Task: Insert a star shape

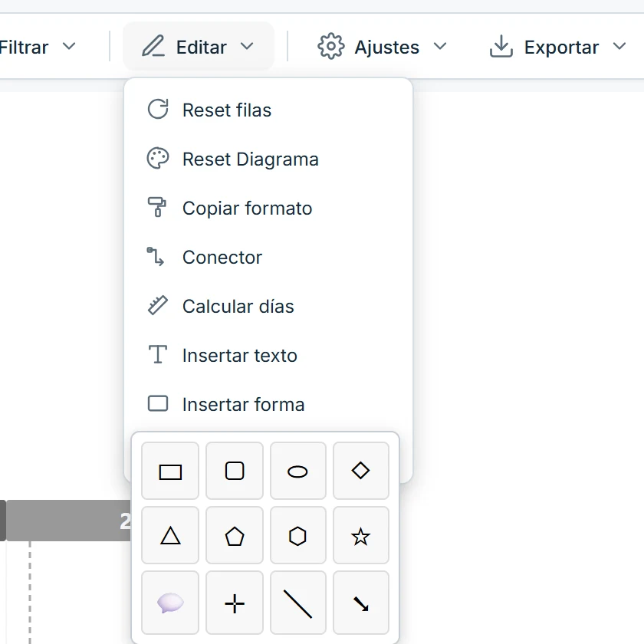Action: tap(360, 535)
